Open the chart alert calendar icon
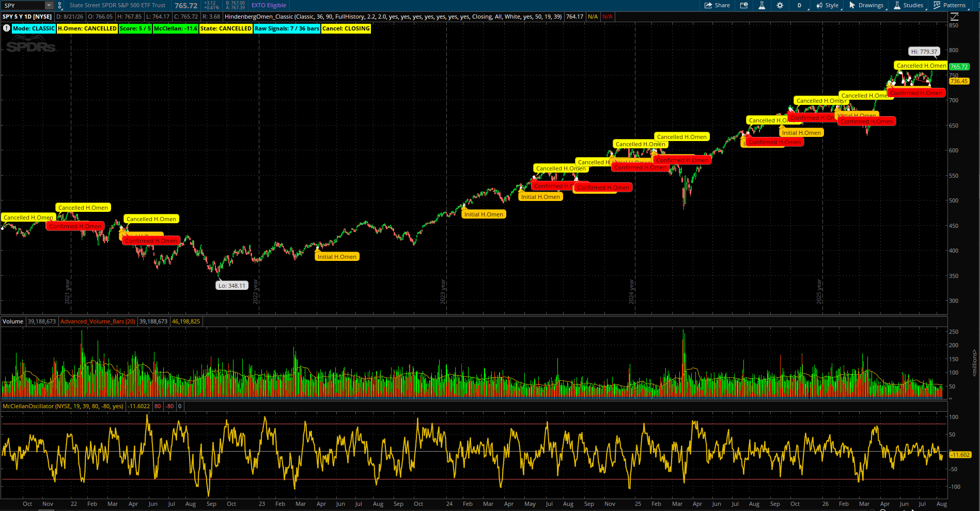980x511 pixels. click(744, 5)
